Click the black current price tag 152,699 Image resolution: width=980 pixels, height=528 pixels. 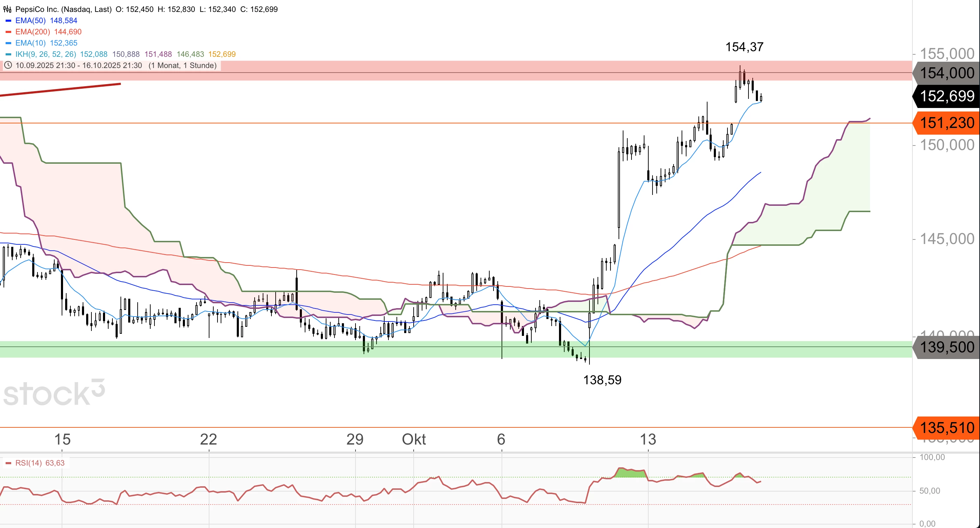tap(946, 96)
